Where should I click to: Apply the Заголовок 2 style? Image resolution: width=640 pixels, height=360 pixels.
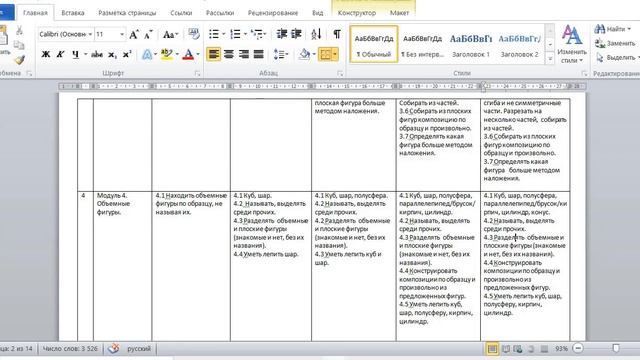[x=519, y=44]
